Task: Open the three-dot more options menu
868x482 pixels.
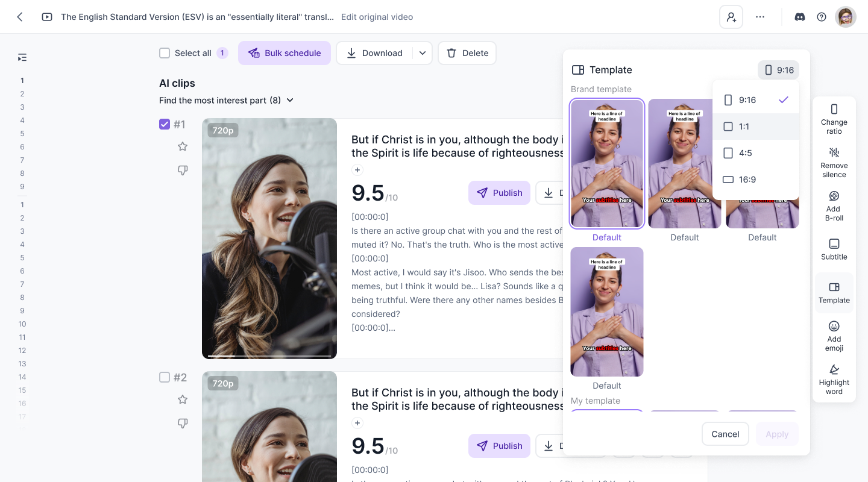Action: coord(760,17)
